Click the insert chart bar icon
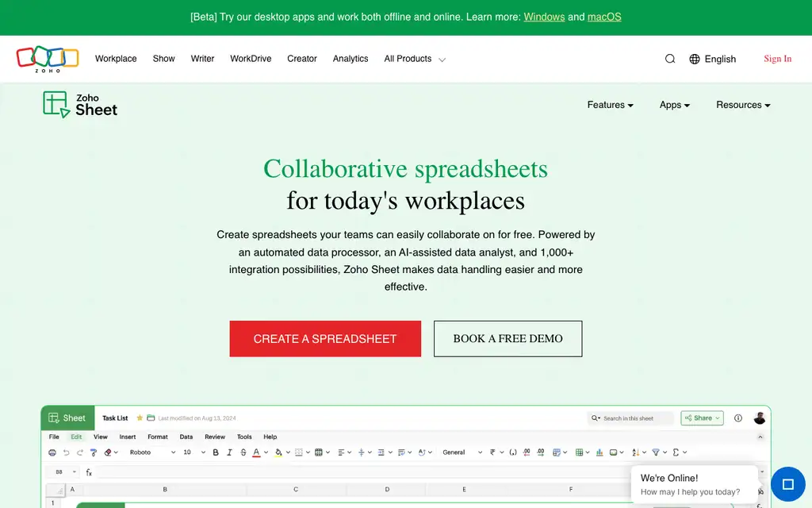 coord(599,452)
